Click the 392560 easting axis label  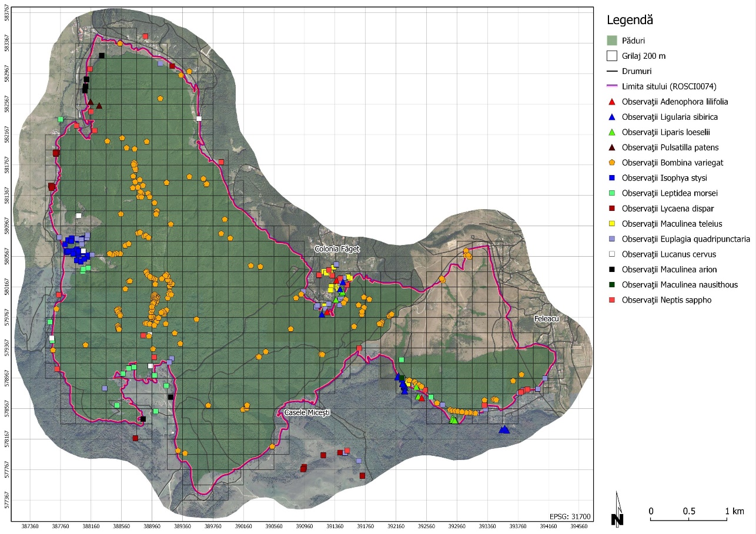(x=426, y=527)
